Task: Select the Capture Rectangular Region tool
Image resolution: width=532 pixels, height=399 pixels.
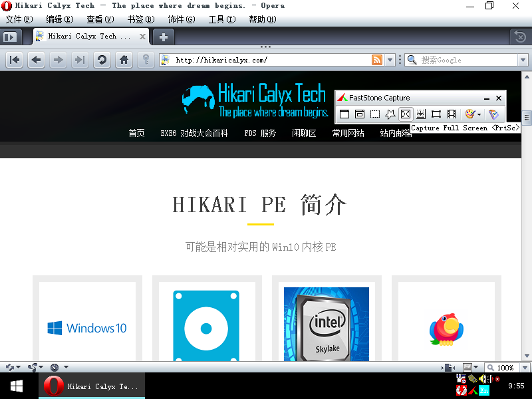Action: click(x=375, y=114)
